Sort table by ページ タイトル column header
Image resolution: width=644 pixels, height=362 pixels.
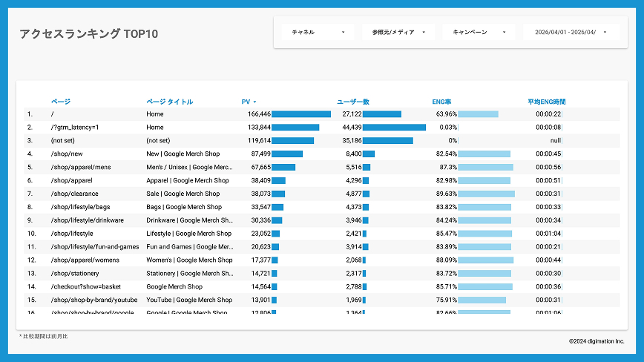170,102
